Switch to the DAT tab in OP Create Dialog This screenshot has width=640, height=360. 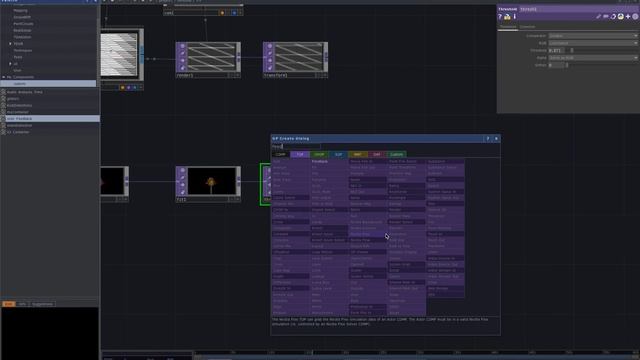pyautogui.click(x=377, y=154)
